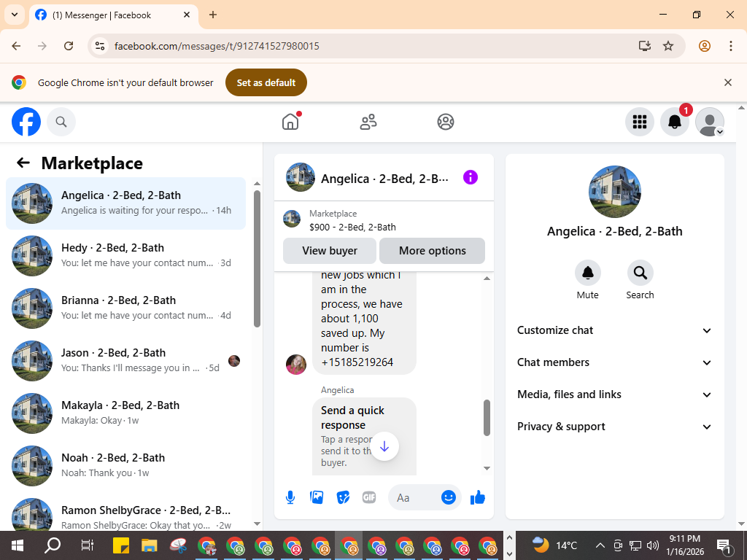Open the volume control in tray
The image size is (747, 560).
(653, 545)
